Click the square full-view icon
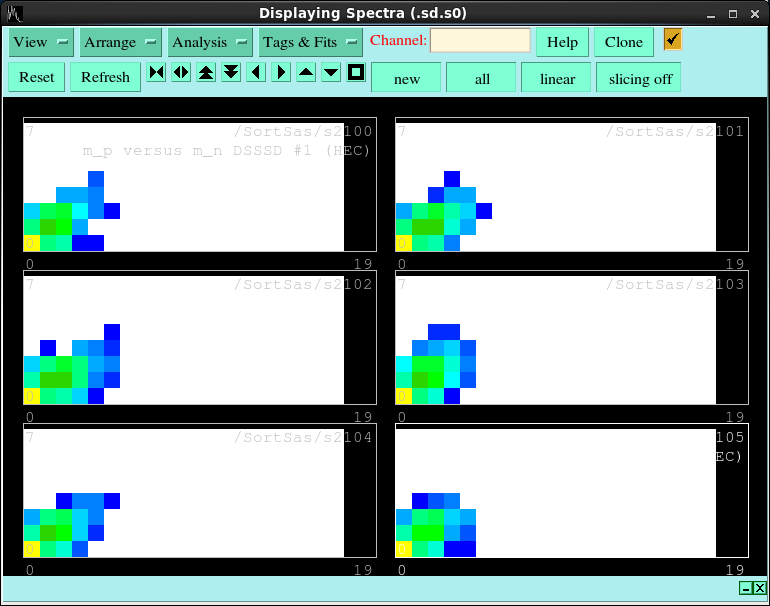 click(356, 73)
